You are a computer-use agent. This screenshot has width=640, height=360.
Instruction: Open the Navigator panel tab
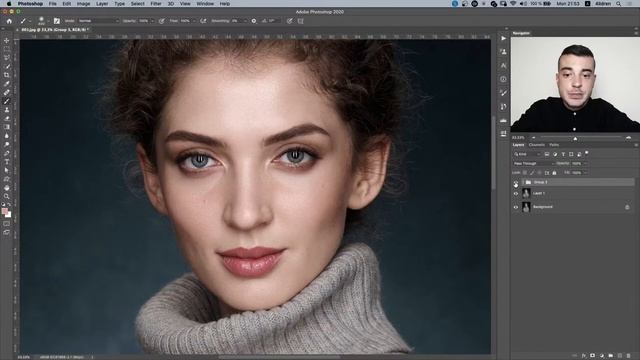(x=521, y=33)
